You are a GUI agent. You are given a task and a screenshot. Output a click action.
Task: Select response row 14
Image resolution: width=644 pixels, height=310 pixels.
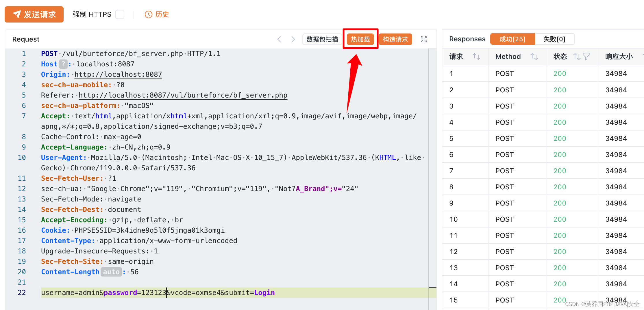pyautogui.click(x=543, y=284)
